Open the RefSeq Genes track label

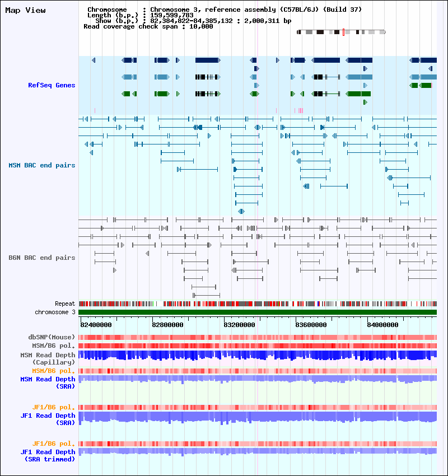point(52,85)
